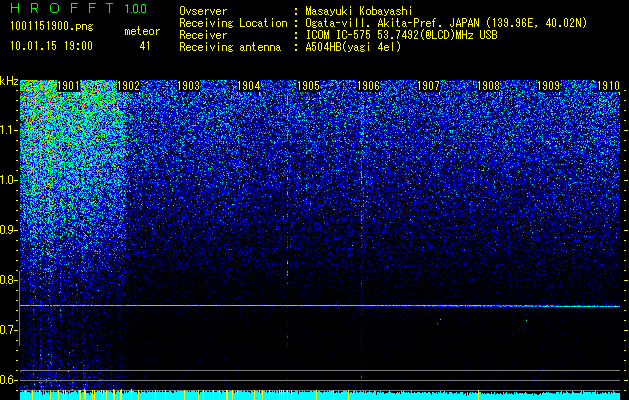Click the version number 1.0.0

136,8
